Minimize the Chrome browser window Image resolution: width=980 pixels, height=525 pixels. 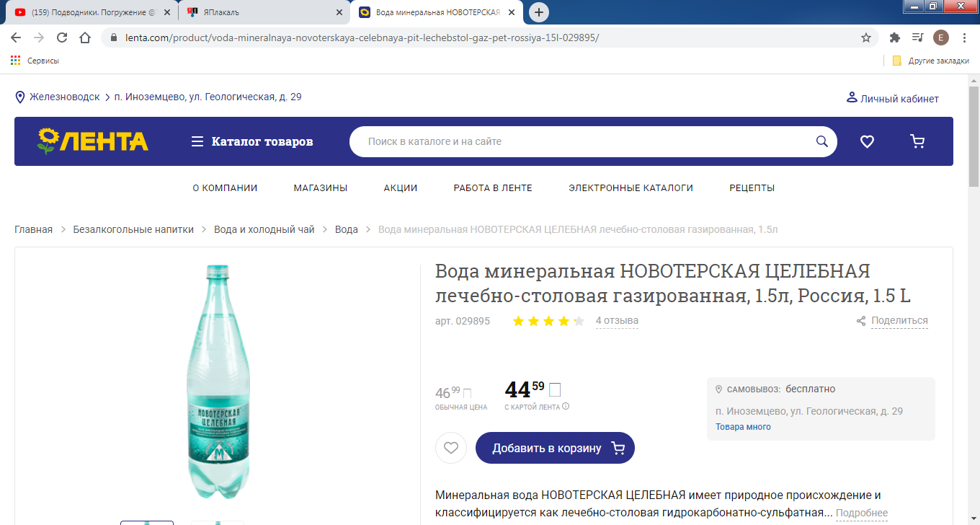point(914,6)
